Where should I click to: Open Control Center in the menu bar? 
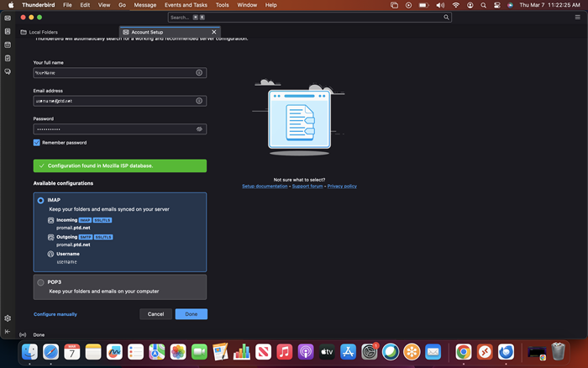(497, 5)
